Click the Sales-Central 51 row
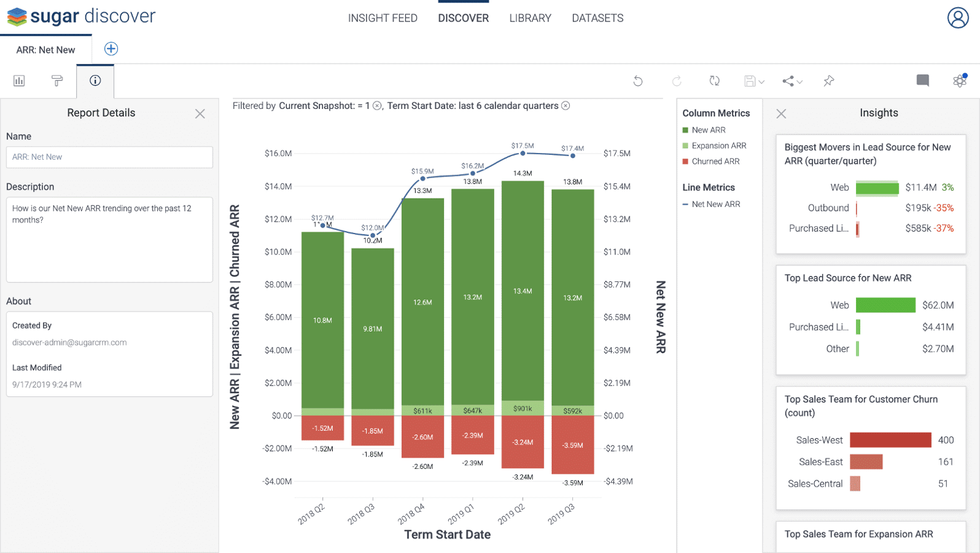 pyautogui.click(x=871, y=484)
